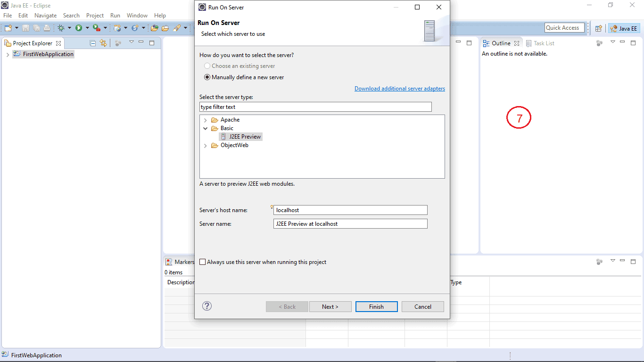Minimize the Project Explorer panel
This screenshot has height=362, width=644.
141,42
